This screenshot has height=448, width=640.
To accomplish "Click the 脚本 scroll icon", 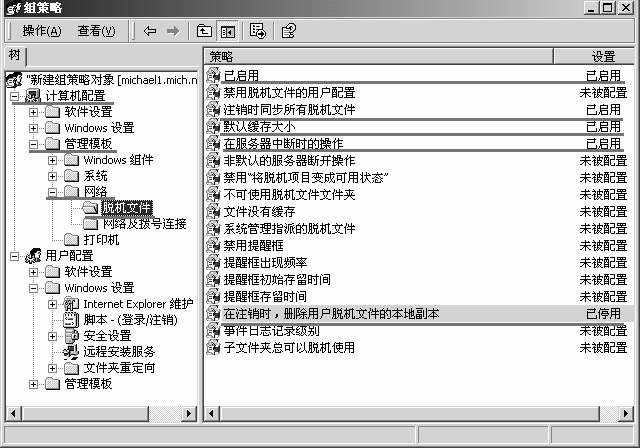I will click(x=71, y=320).
